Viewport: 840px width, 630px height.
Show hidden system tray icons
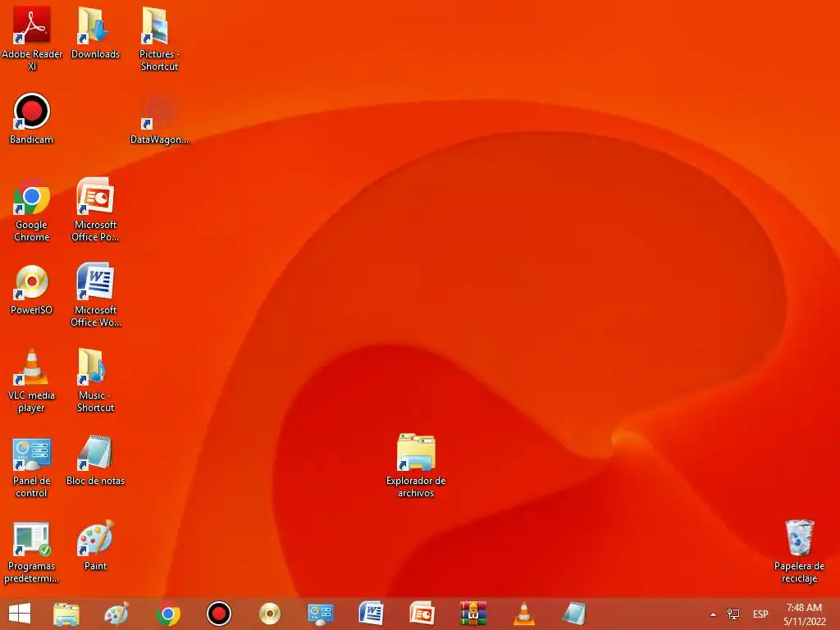[713, 614]
